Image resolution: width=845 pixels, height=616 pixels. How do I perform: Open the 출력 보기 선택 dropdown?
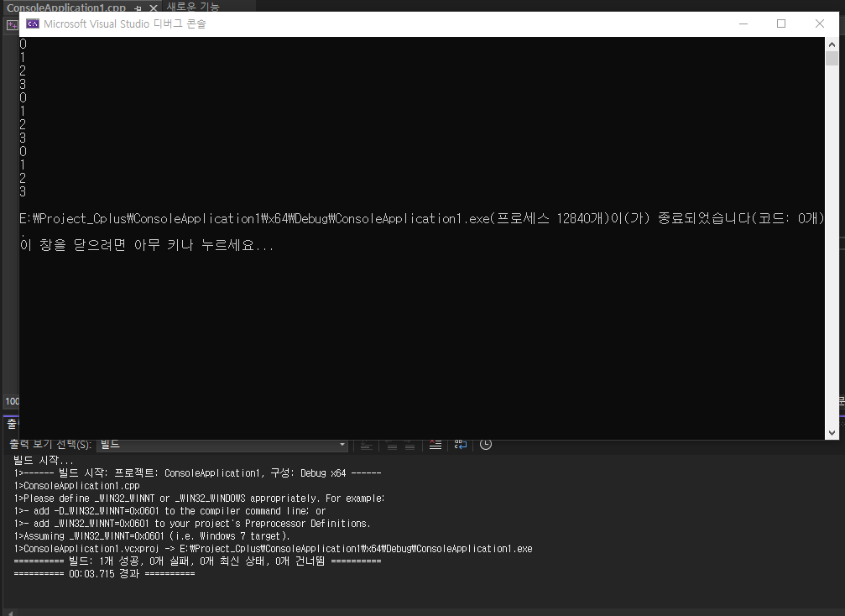tap(222, 445)
